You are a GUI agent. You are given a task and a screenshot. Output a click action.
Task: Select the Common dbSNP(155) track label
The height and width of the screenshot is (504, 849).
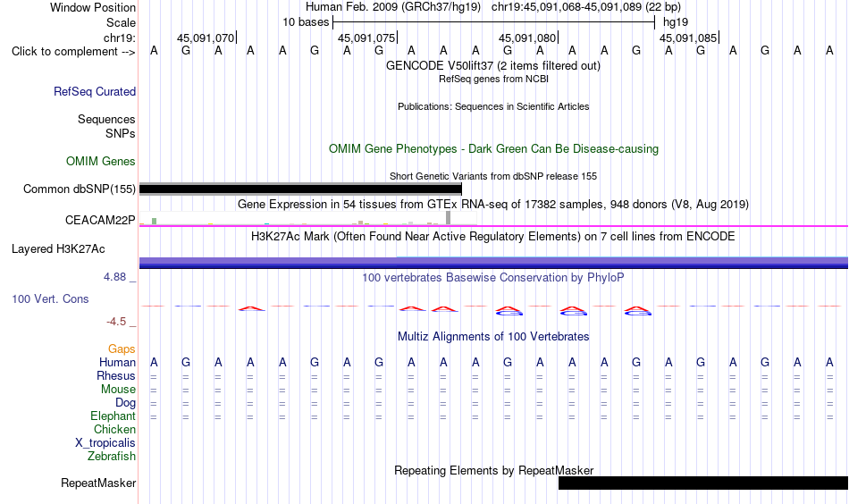click(79, 189)
